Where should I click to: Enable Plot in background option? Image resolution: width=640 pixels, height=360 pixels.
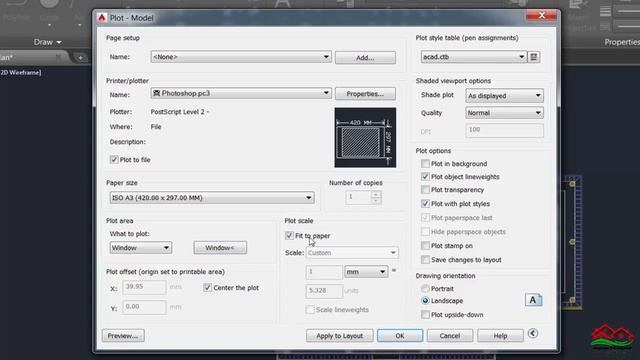point(425,164)
